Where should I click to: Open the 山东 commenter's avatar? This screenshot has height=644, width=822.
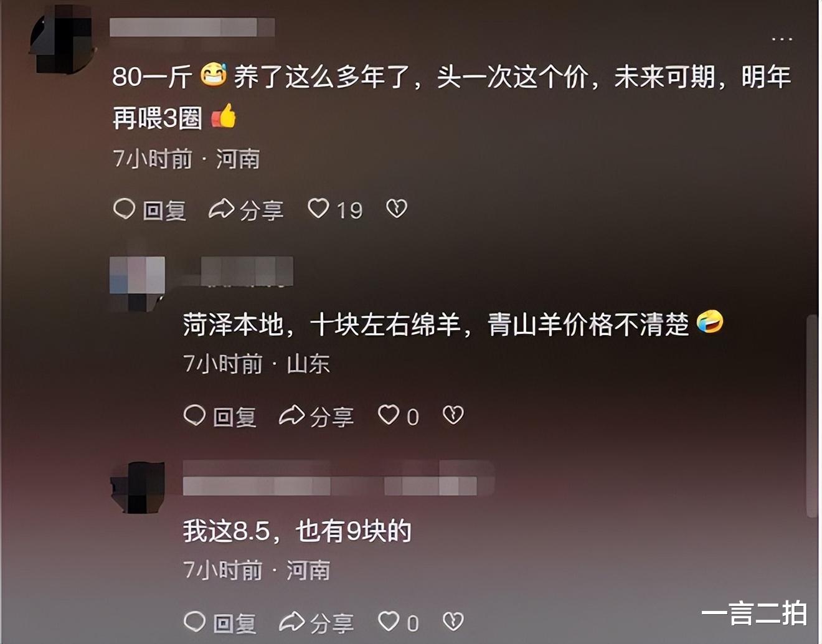pos(137,283)
